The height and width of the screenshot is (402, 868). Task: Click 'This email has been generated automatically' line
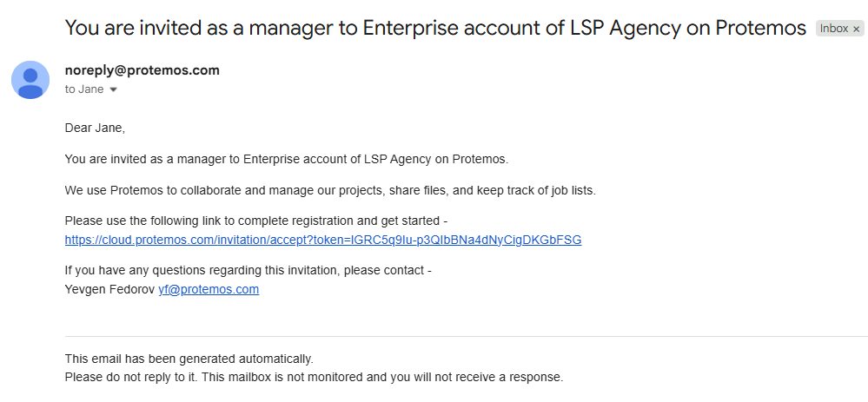pyautogui.click(x=189, y=358)
